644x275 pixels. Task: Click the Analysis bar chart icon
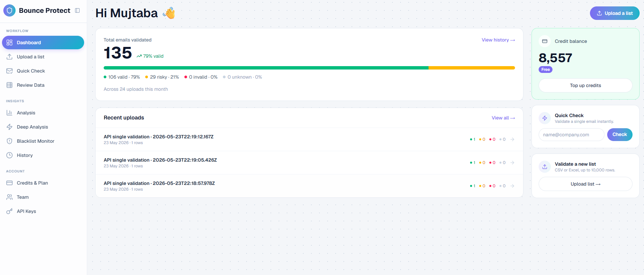click(x=9, y=113)
